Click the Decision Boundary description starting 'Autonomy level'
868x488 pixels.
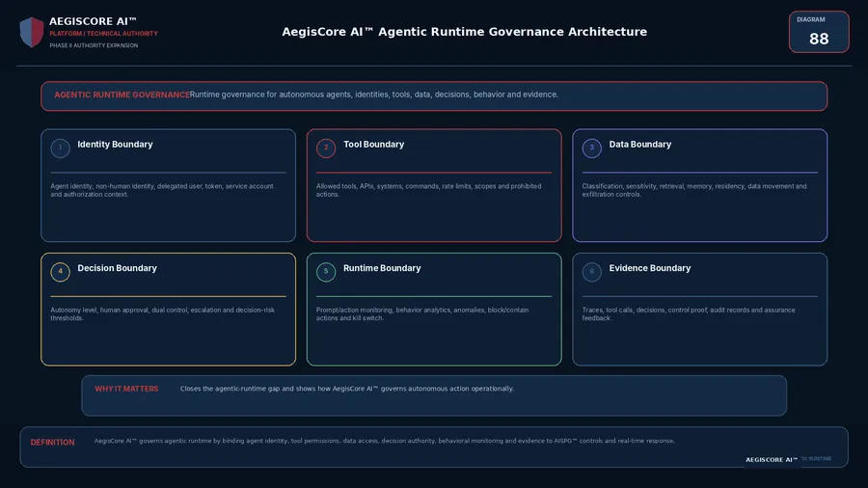[x=162, y=314]
